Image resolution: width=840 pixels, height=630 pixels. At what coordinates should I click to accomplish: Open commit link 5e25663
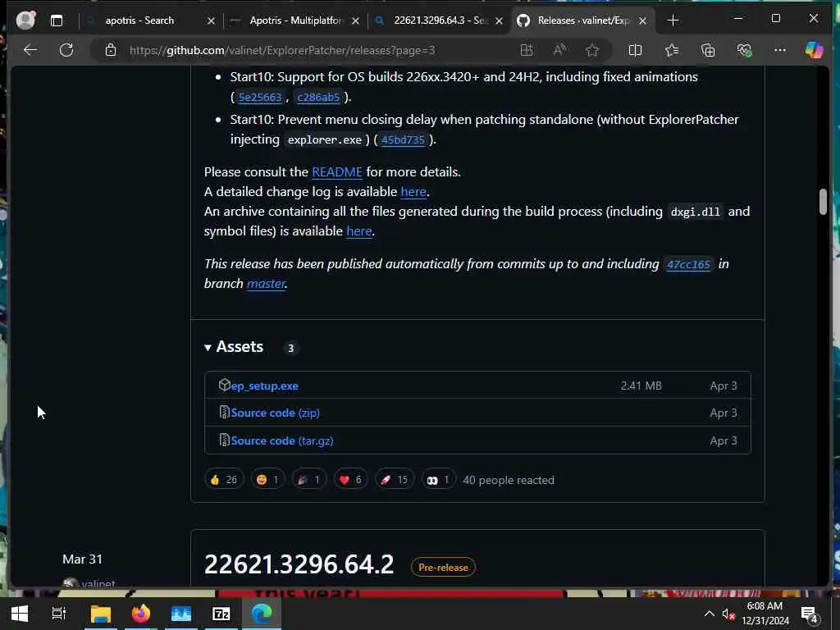click(x=260, y=97)
